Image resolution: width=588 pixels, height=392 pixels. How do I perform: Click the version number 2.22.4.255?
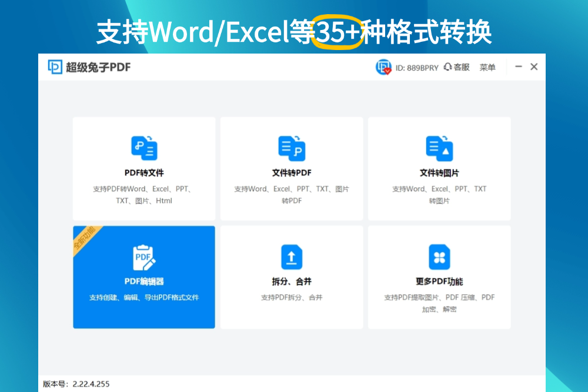[x=91, y=384]
